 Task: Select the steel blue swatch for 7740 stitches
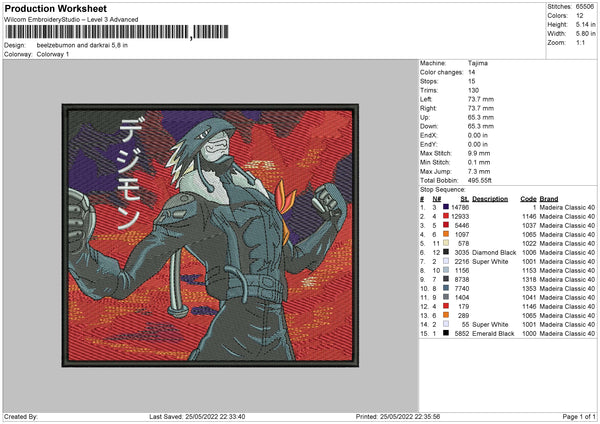446,288
